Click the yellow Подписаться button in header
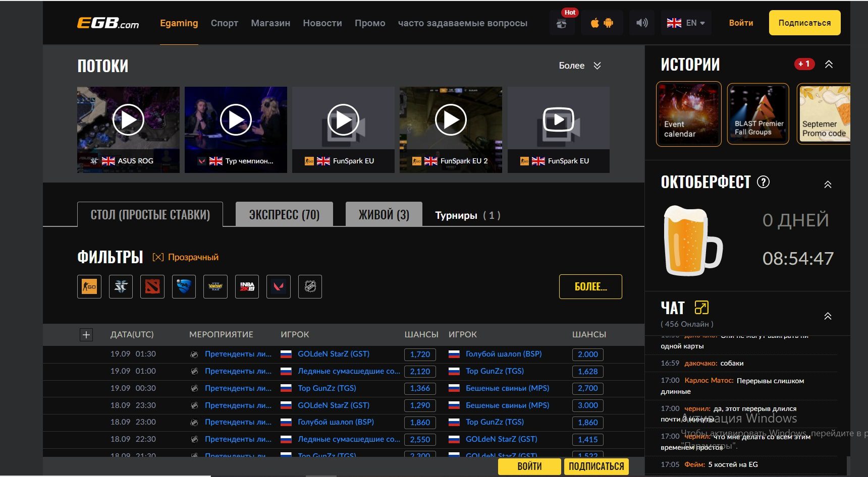Viewport: 868px width, 477px height. point(804,23)
